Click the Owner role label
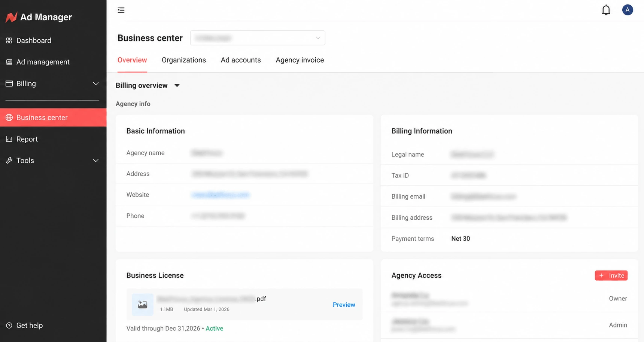Screen dimensions: 644x342 click(x=618, y=299)
